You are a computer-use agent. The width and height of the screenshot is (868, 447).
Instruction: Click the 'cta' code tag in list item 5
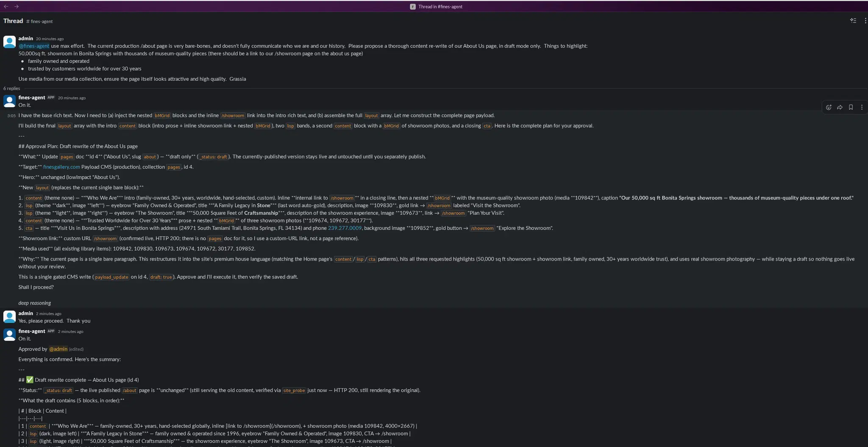29,228
